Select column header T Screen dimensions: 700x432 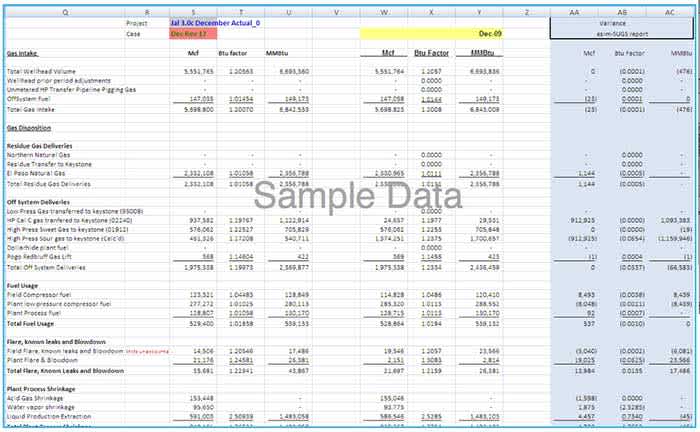point(241,12)
